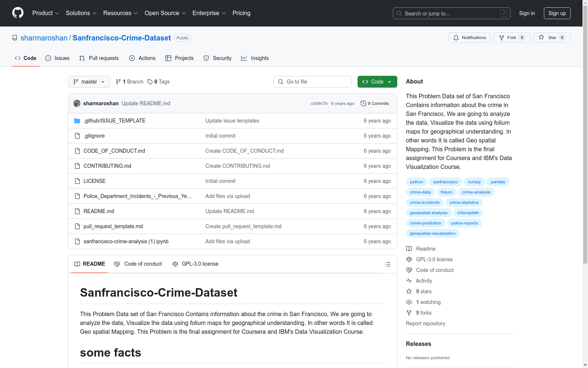View repository Activity link
This screenshot has height=368, width=588.
tap(419, 281)
